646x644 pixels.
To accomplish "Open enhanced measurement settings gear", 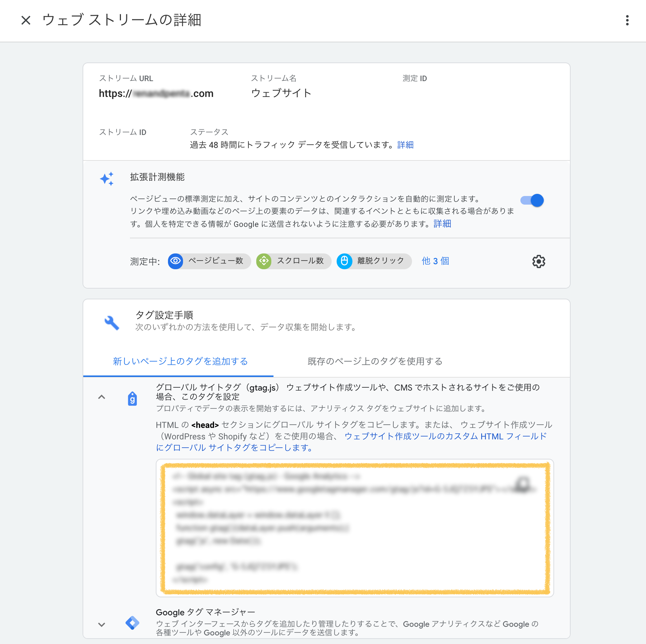I will pyautogui.click(x=538, y=261).
